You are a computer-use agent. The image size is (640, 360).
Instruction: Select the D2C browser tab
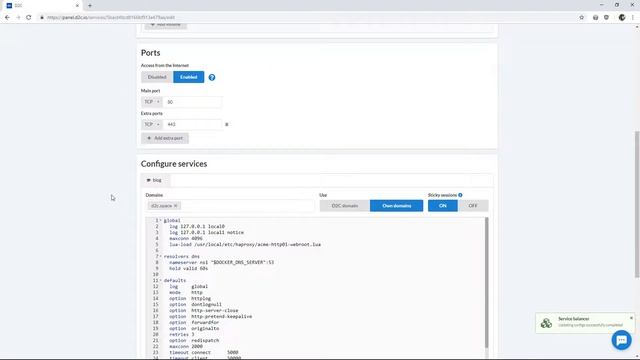tap(43, 6)
